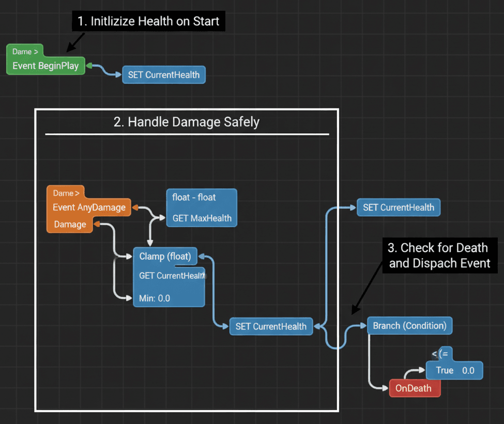504x424 pixels.
Task: Expand the Dame > header on AnyDamage
Action: click(65, 193)
